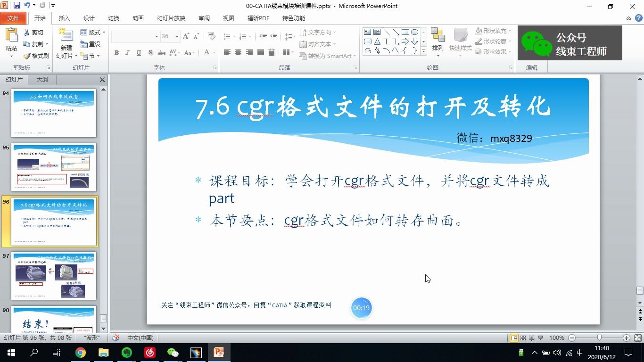Screen dimensions: 644x362
Task: Select the Oval shape in gallery
Action: (x=414, y=32)
